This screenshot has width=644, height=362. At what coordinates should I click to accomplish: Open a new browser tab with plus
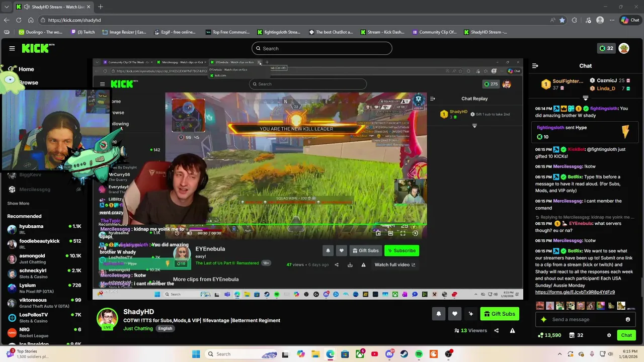coord(100,7)
